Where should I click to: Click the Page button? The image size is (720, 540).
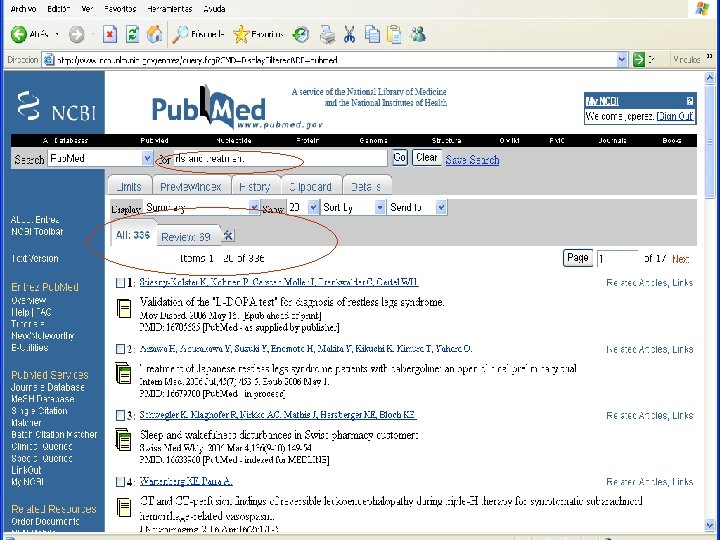pos(578,258)
